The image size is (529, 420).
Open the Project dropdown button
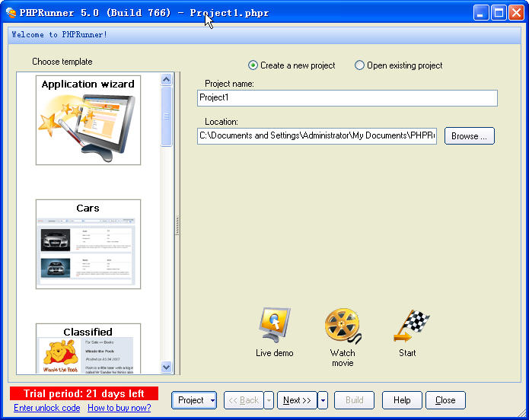click(x=194, y=400)
